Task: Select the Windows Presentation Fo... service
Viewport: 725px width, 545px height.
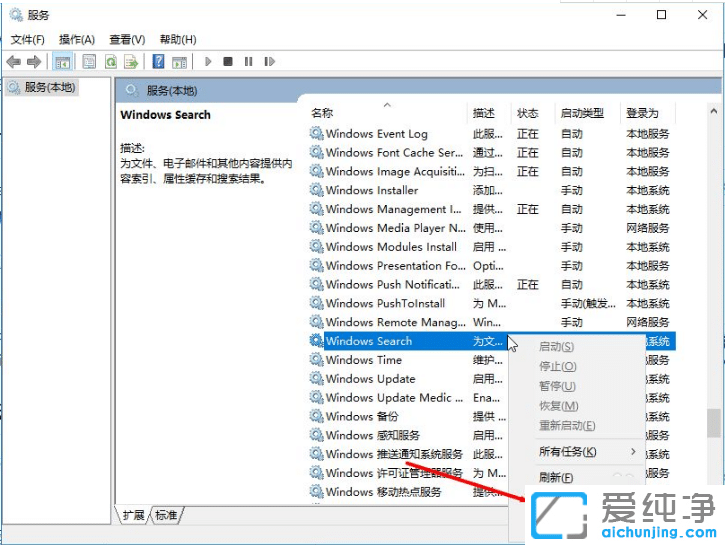Action: pos(395,265)
